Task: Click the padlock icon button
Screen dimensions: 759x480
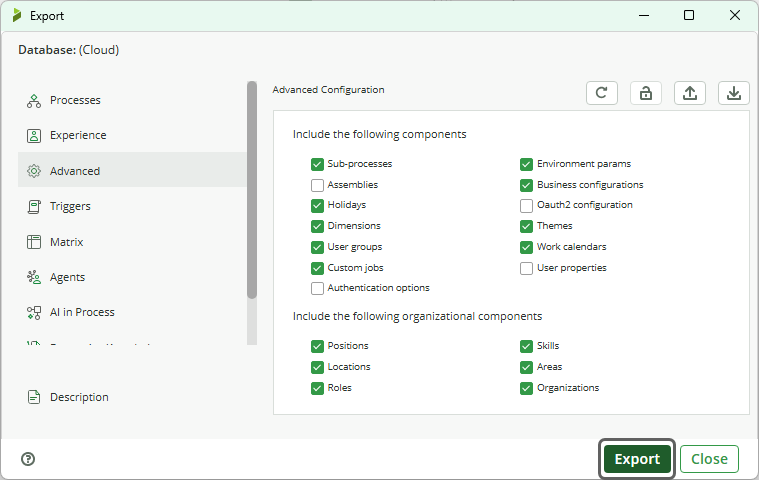Action: [646, 93]
